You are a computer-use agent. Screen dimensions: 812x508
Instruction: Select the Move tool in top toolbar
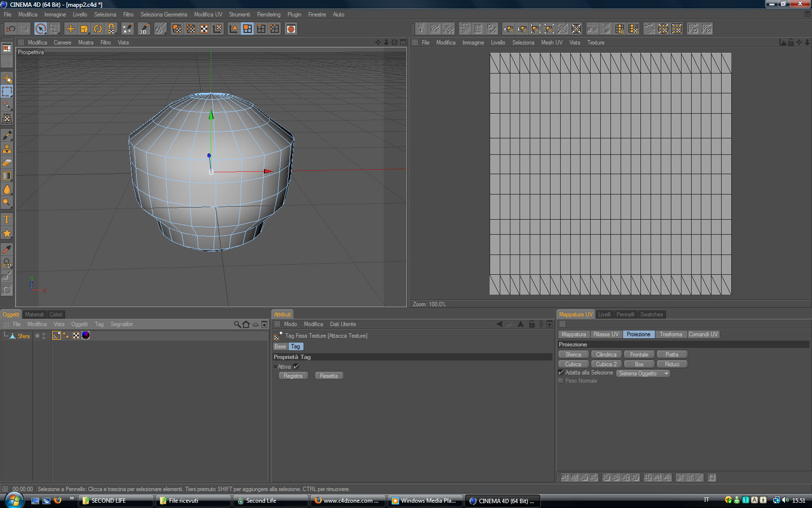point(71,29)
